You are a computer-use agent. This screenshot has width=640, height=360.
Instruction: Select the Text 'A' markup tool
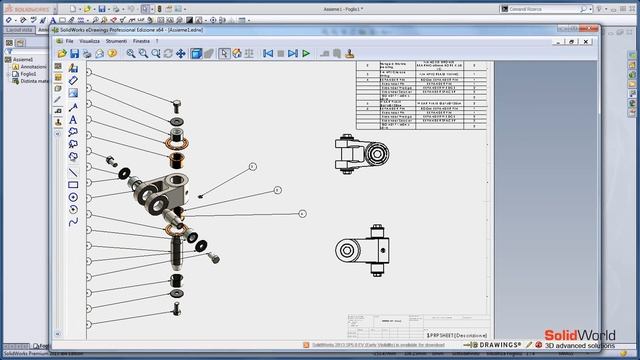(x=73, y=120)
